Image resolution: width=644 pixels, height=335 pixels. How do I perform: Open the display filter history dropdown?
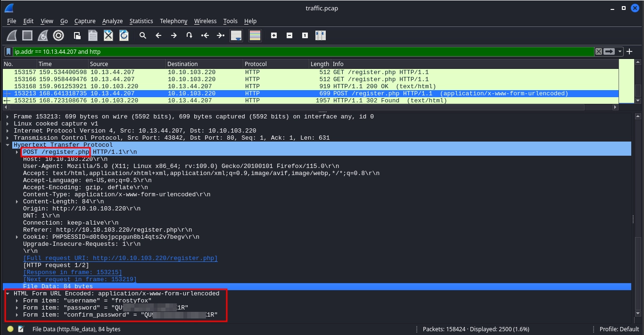click(620, 51)
